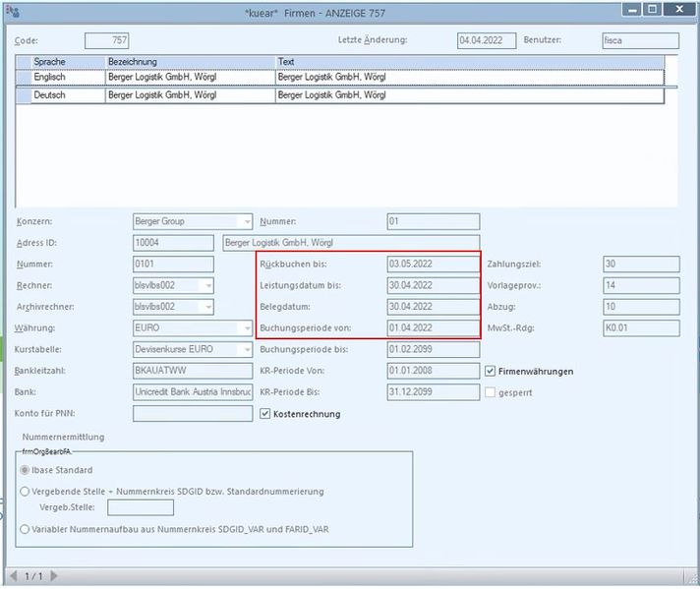Image resolution: width=700 pixels, height=589 pixels.
Task: Click the Vergeb.Stelle input field
Action: tap(141, 507)
